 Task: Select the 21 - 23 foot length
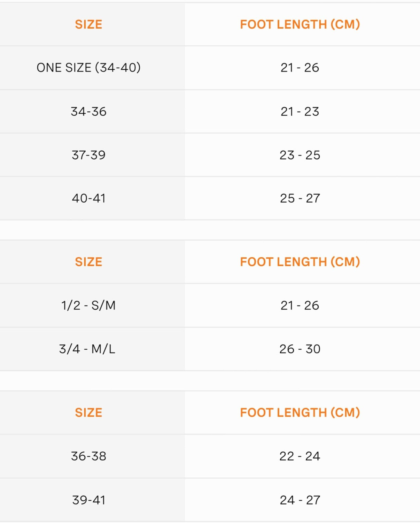300,112
